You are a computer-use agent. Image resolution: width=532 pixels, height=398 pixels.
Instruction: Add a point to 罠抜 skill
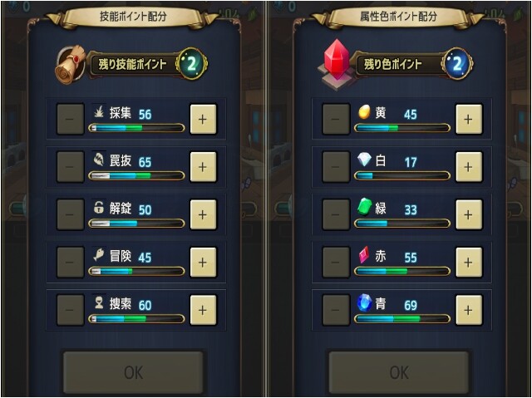point(203,167)
